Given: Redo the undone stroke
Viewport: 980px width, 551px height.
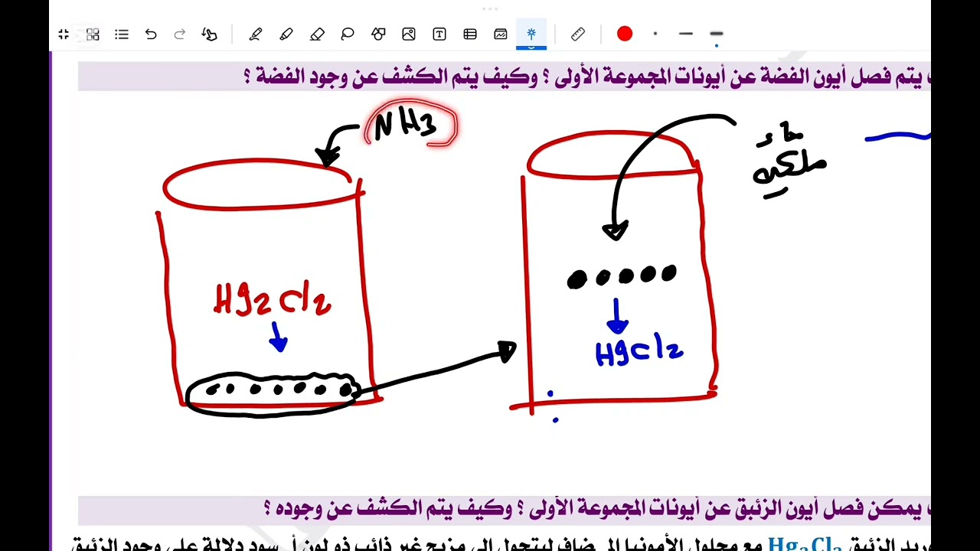Looking at the screenshot, I should coord(180,34).
